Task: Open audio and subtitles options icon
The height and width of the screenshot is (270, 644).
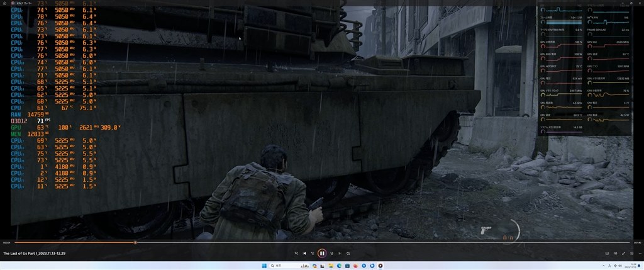Action: [607, 253]
